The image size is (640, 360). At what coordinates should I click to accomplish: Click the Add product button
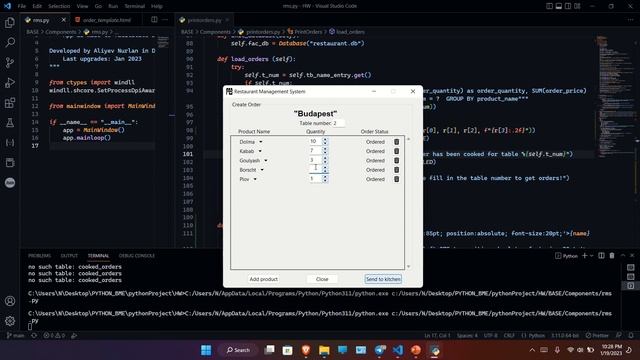coord(263,279)
